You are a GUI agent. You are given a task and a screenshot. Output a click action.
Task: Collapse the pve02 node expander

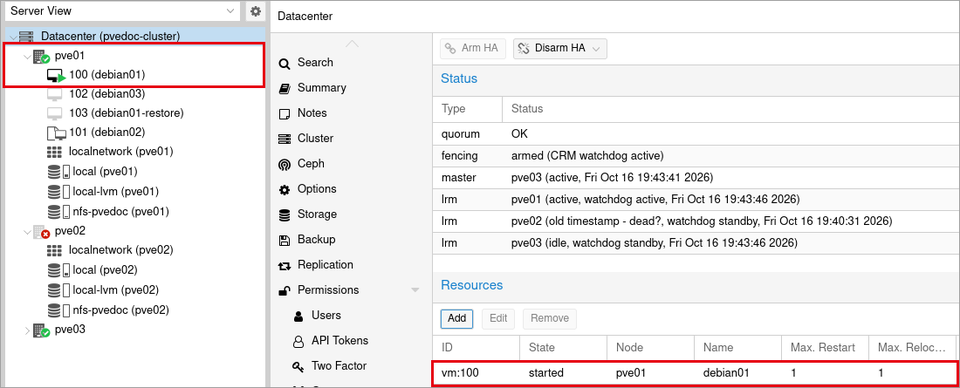click(x=26, y=232)
